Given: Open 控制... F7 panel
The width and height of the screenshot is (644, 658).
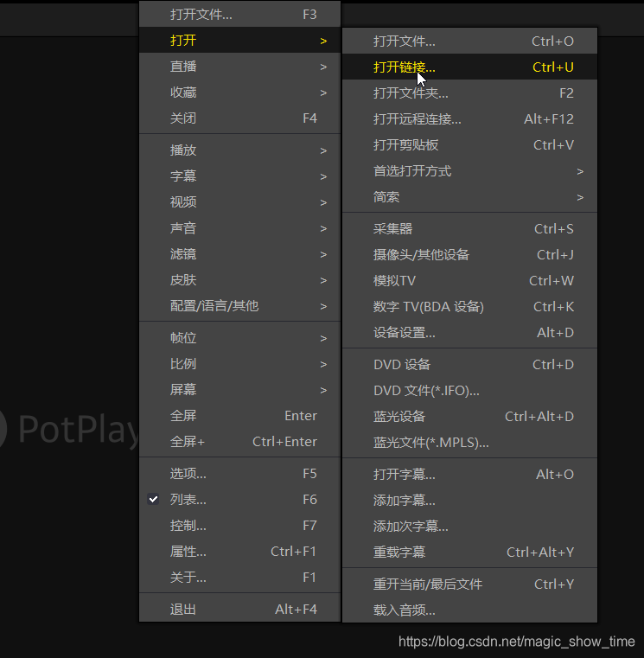Looking at the screenshot, I should point(239,526).
